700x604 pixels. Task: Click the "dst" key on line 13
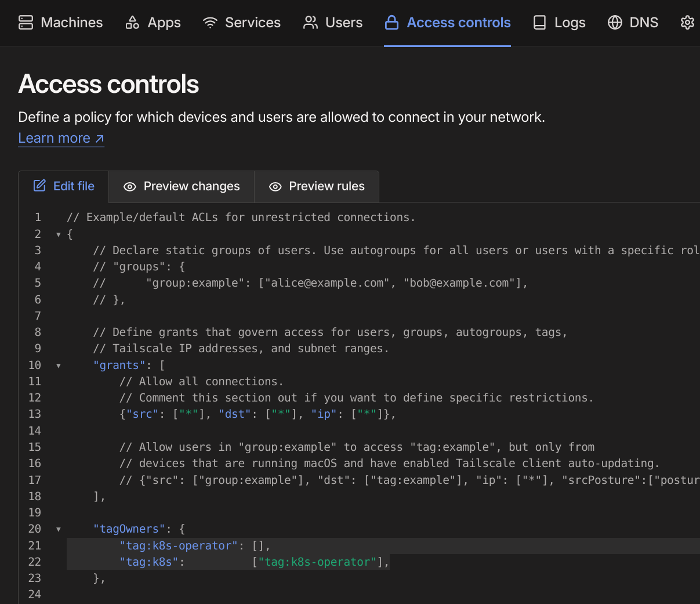point(235,414)
